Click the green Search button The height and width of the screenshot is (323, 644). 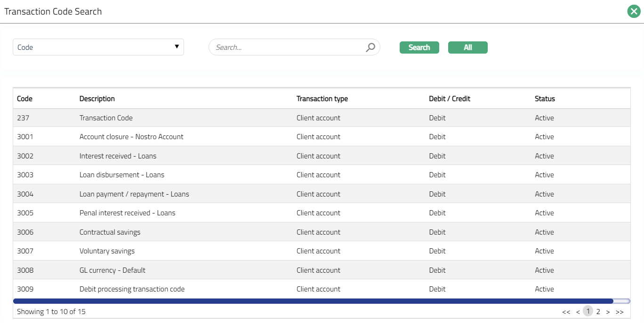tap(419, 47)
